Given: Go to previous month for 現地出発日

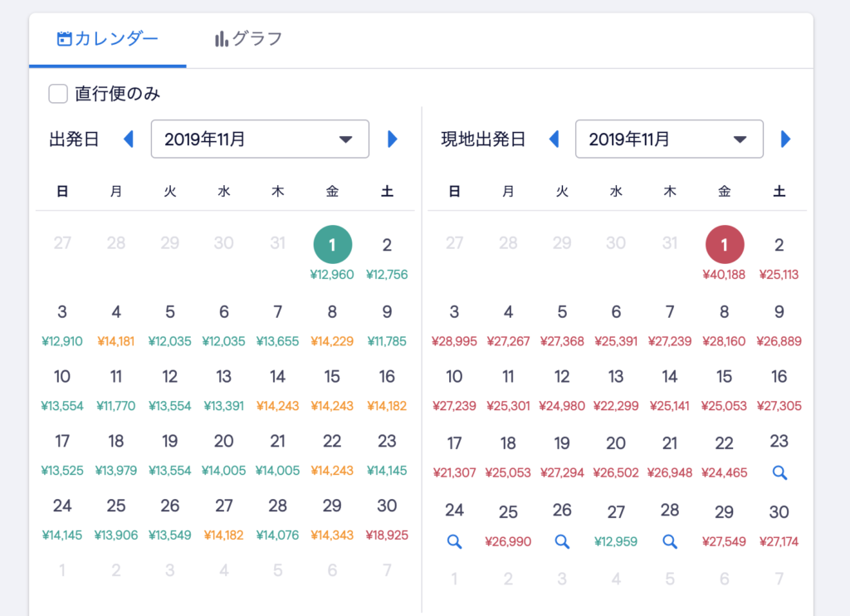Looking at the screenshot, I should [554, 139].
